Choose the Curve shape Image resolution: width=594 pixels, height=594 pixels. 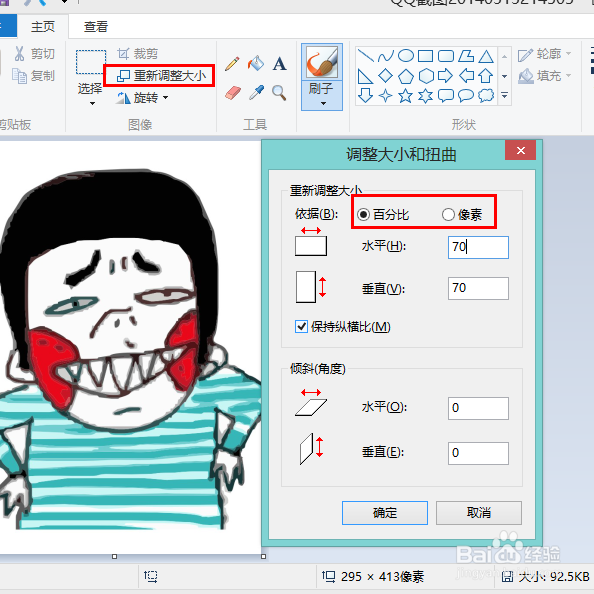386,56
